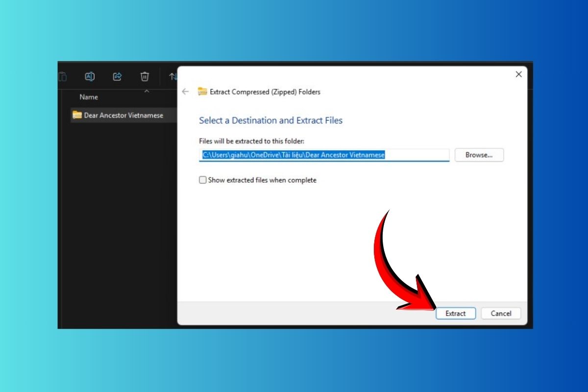
Task: Open the Browse... folder picker
Action: [x=479, y=155]
